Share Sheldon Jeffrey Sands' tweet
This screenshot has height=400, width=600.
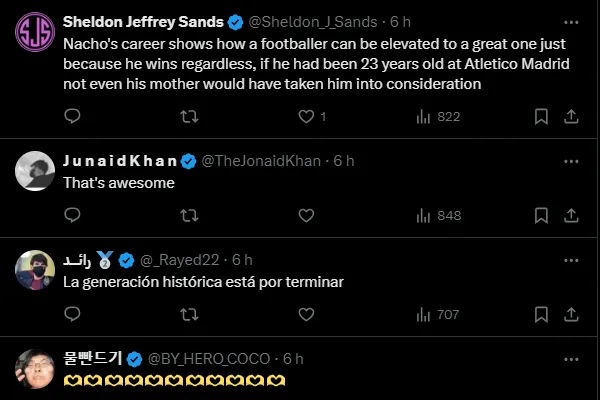pos(569,117)
